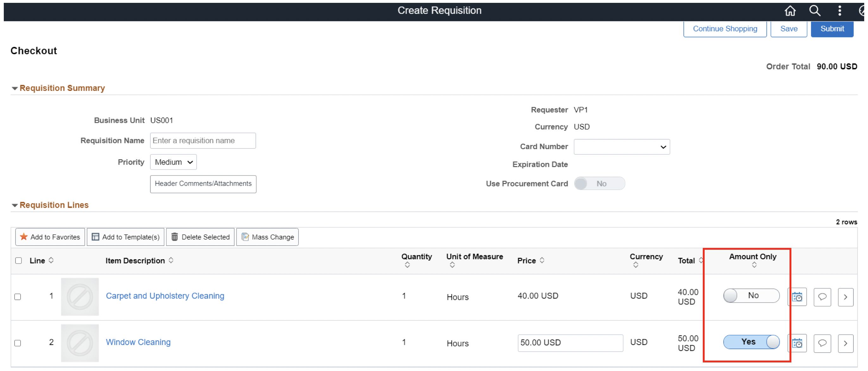Click the Home icon in header
This screenshot has height=371, width=868.
click(x=790, y=11)
